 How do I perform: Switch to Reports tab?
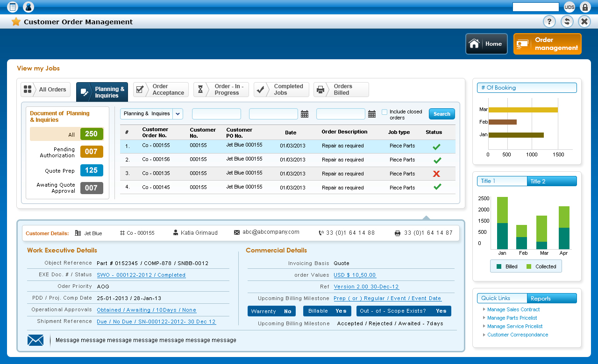[x=552, y=298]
